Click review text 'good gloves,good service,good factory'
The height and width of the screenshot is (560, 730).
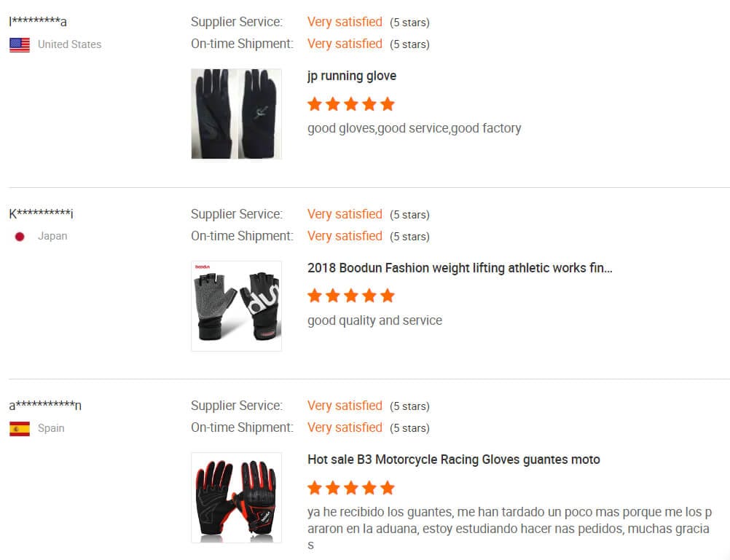pyautogui.click(x=415, y=128)
